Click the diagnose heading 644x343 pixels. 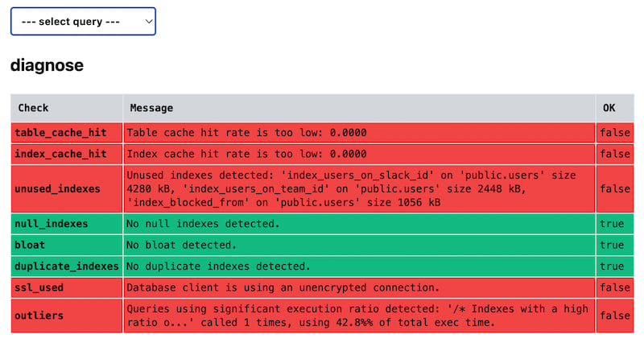[47, 65]
